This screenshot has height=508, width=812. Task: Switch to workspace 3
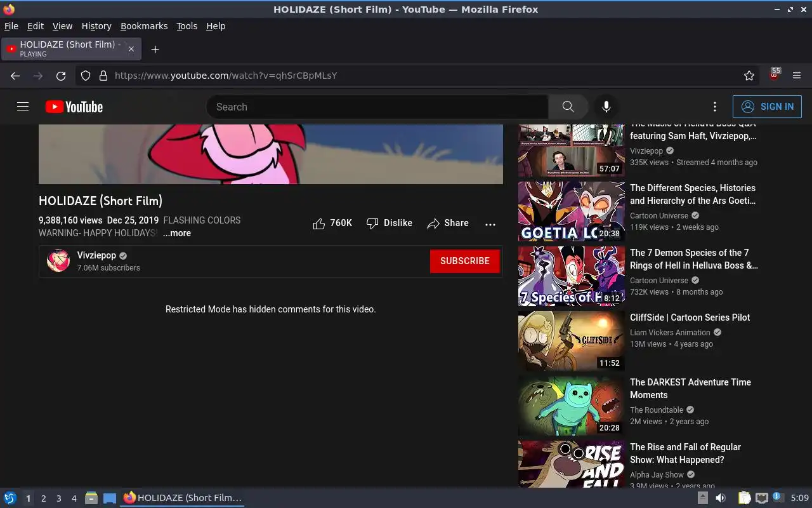(x=58, y=498)
